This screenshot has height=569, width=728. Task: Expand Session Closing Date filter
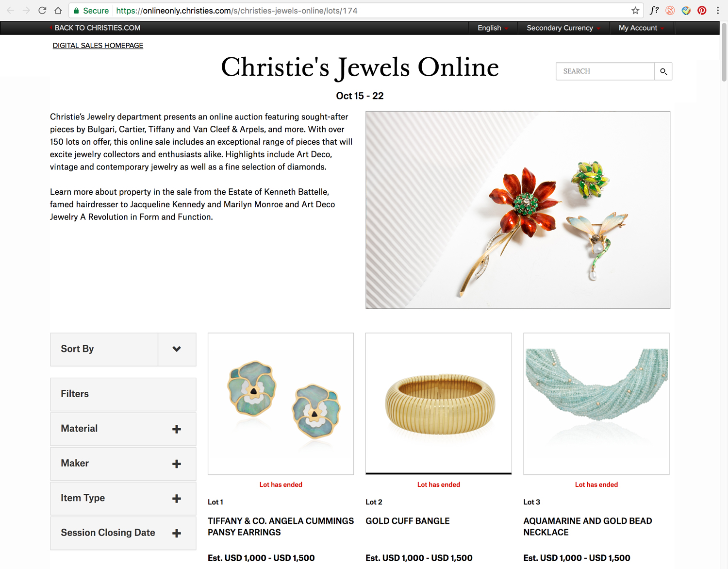tap(123, 533)
